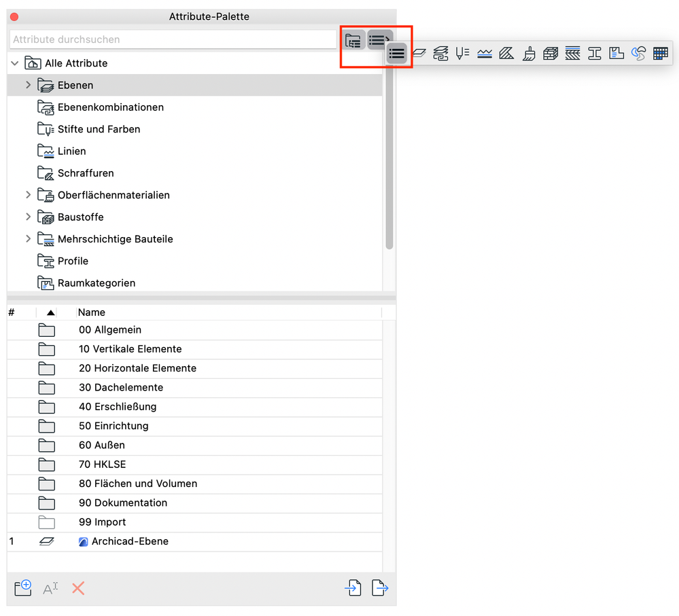The height and width of the screenshot is (616, 679).
Task: Collapse the Alle Attribute tree node
Action: click(x=15, y=63)
